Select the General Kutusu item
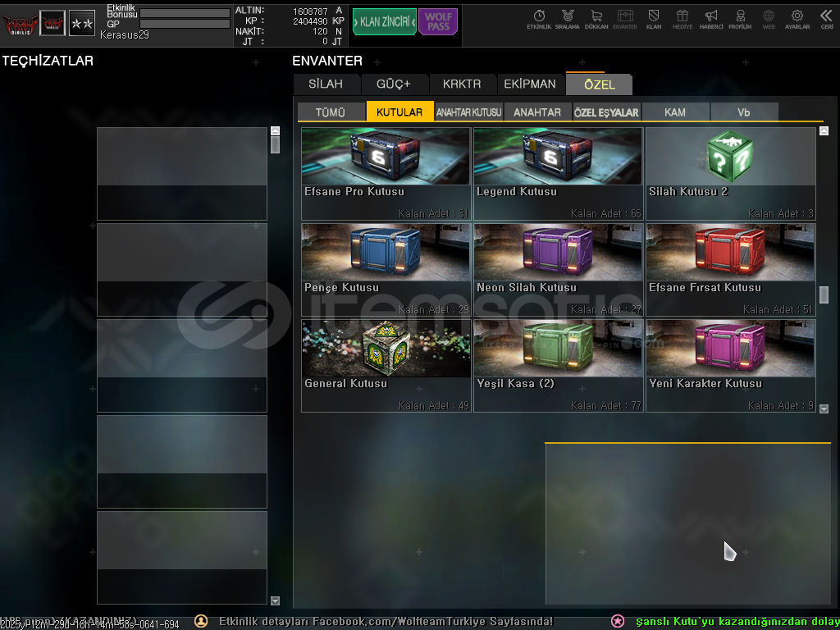 [386, 366]
